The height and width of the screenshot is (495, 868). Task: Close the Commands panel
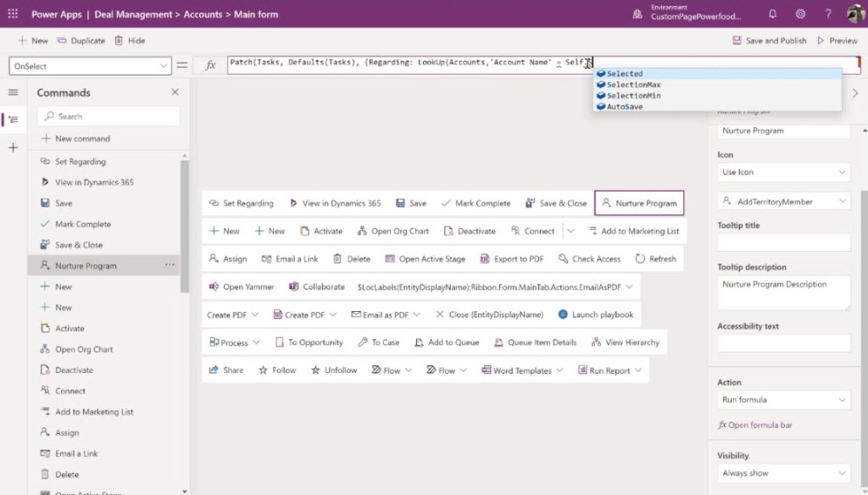coord(175,92)
